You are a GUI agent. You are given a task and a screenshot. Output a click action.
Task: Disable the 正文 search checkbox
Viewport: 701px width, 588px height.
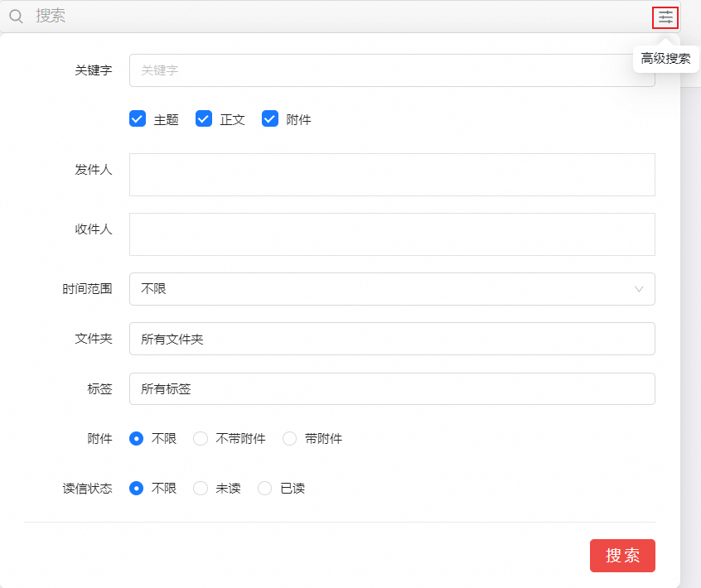click(204, 119)
